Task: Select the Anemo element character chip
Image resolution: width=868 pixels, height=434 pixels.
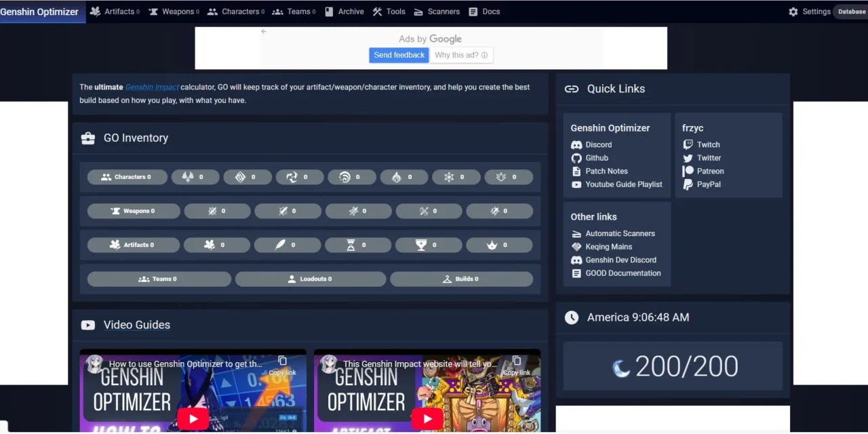Action: click(195, 177)
